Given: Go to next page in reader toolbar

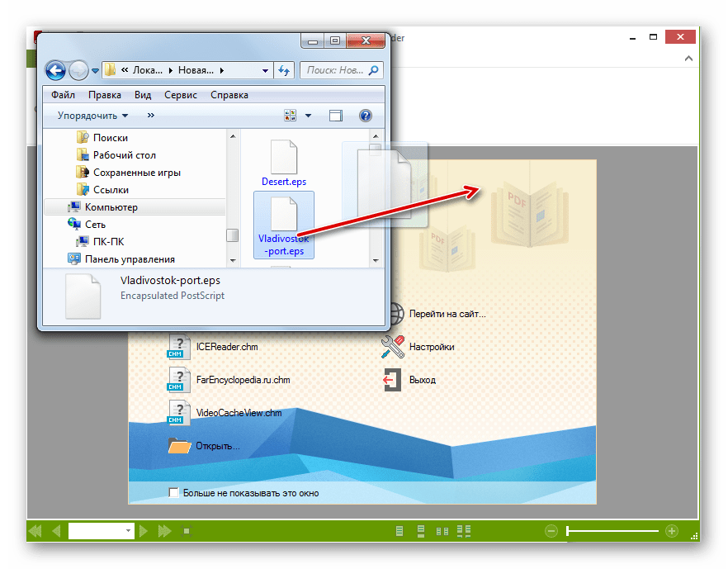Looking at the screenshot, I should (x=144, y=530).
